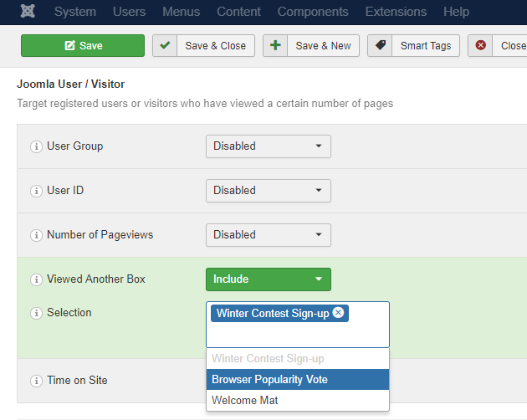Viewport: 527px width, 420px height.
Task: Click the Close toolbar button
Action: [x=498, y=45]
